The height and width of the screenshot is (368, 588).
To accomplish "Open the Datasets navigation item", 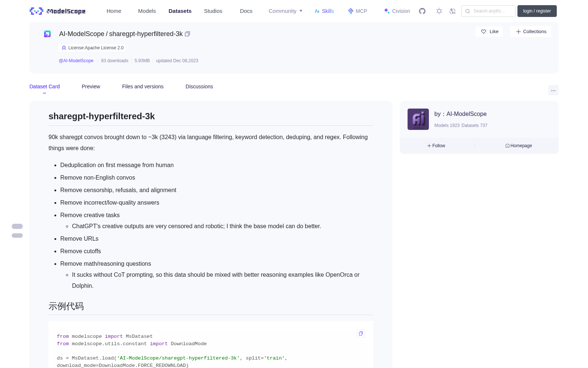I will [180, 11].
